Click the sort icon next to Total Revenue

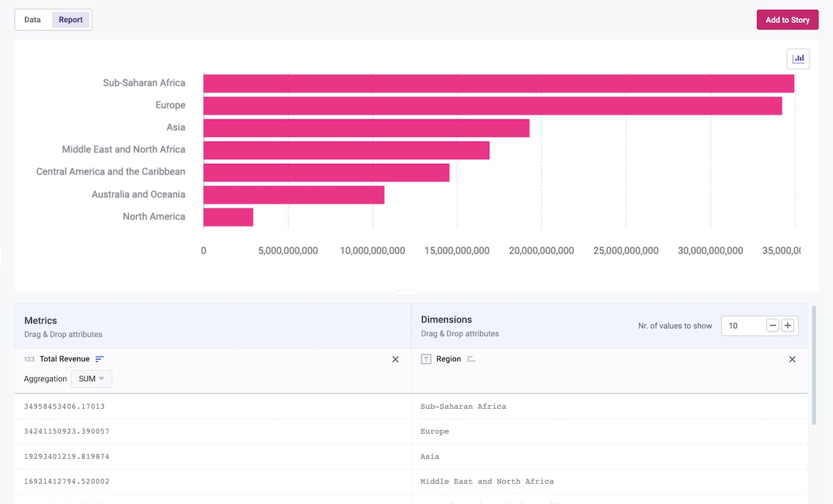pos(99,359)
